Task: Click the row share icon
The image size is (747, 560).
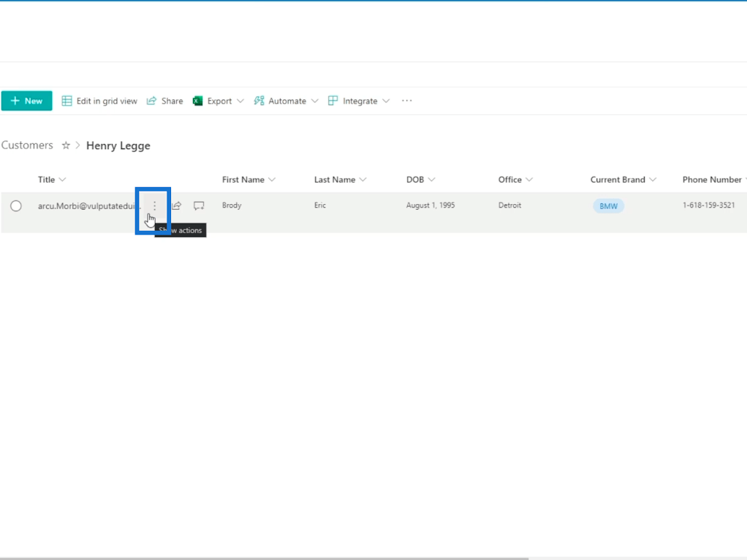Action: coord(177,206)
